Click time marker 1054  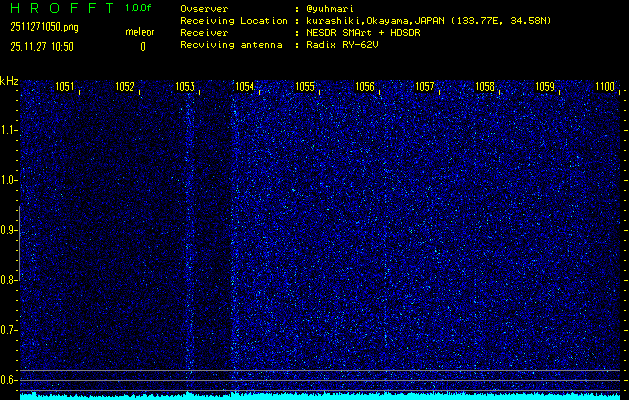coord(245,87)
